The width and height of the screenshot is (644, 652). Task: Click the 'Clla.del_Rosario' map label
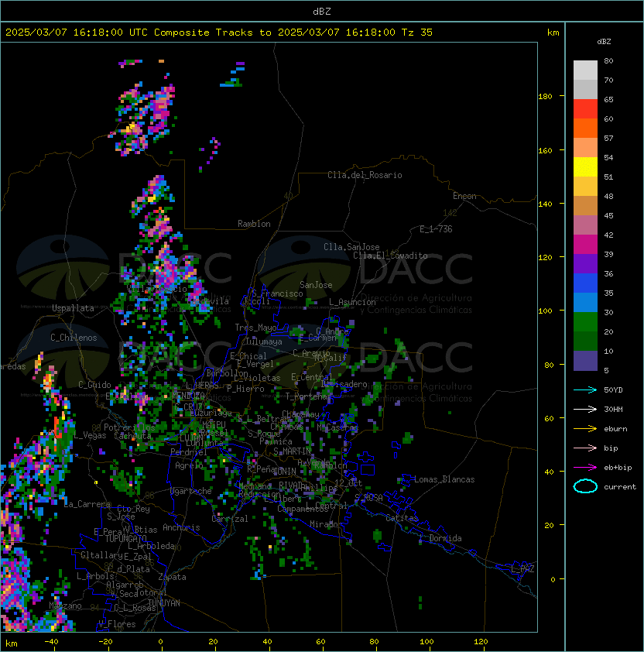[365, 175]
